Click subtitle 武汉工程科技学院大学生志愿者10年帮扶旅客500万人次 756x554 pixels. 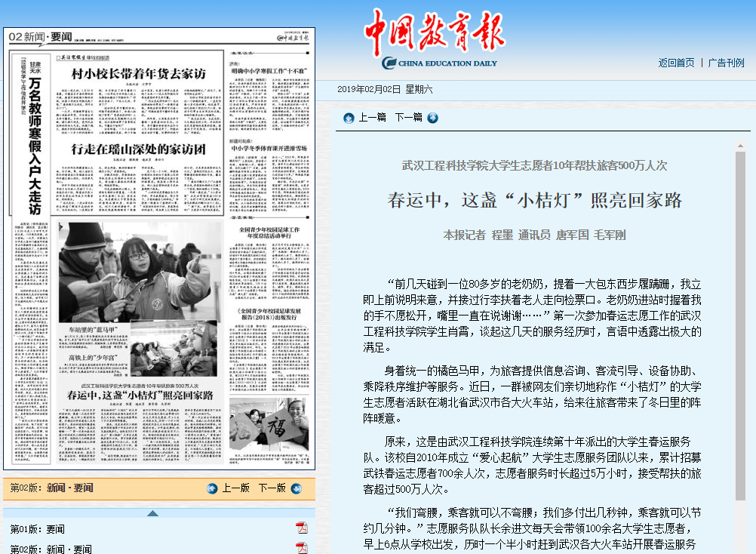click(x=535, y=165)
